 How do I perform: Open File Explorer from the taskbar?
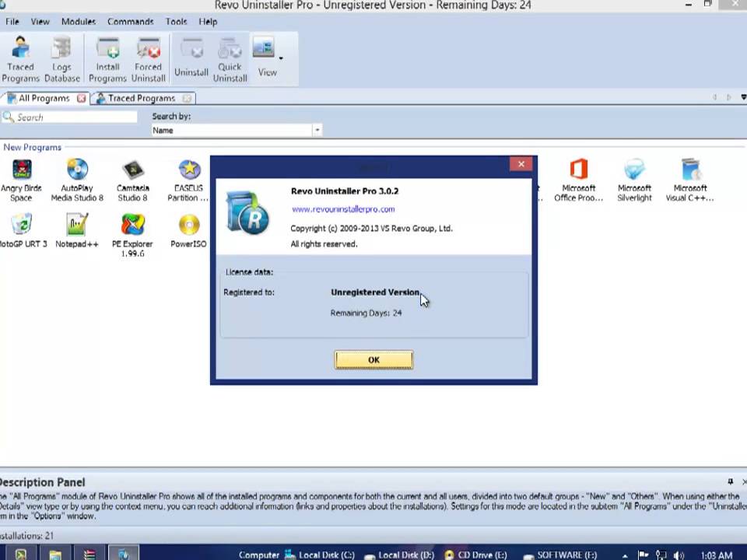55,554
